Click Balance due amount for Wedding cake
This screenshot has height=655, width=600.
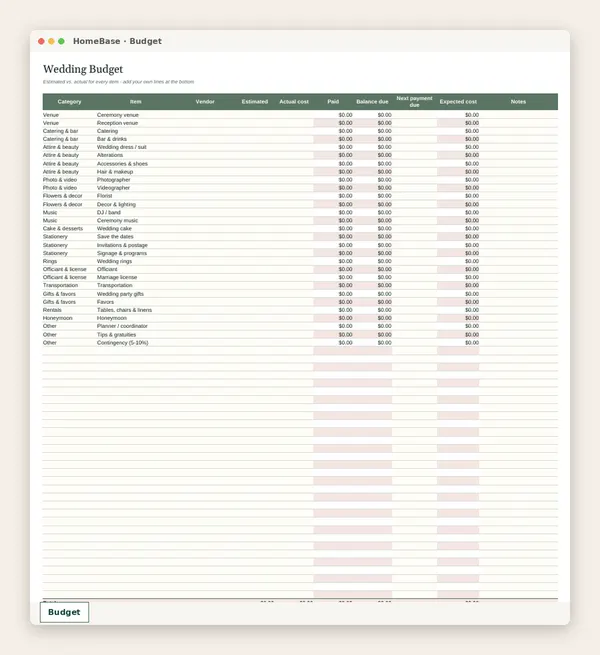tap(372, 228)
